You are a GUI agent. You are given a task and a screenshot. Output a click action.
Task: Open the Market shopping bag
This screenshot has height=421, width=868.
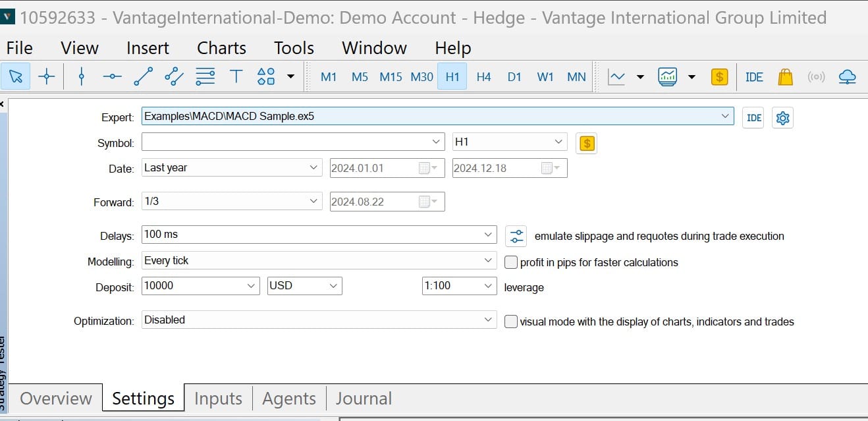pyautogui.click(x=785, y=76)
